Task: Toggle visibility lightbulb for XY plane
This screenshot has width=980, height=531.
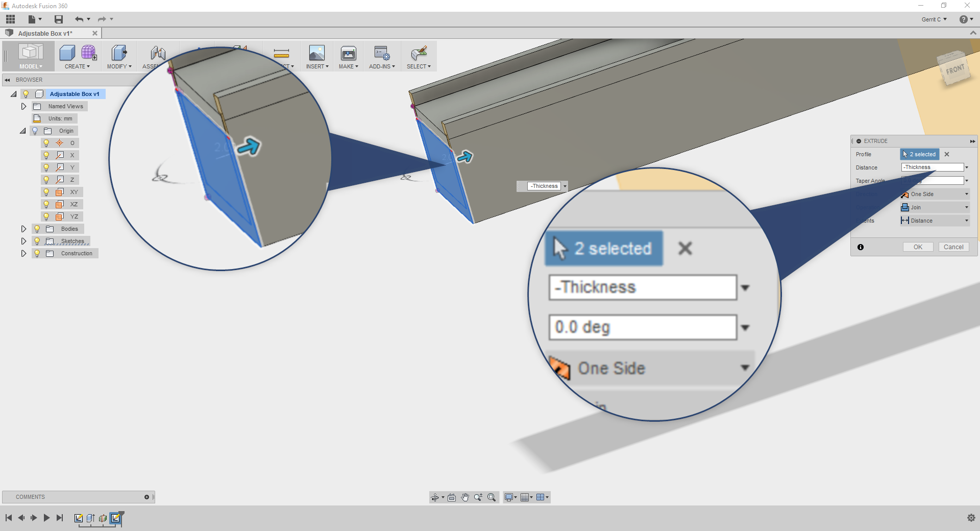Action: (46, 192)
